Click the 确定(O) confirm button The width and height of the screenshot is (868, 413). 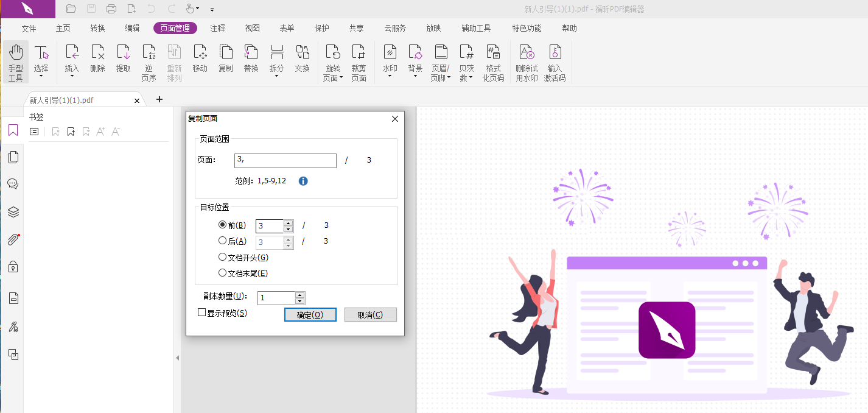(x=310, y=315)
